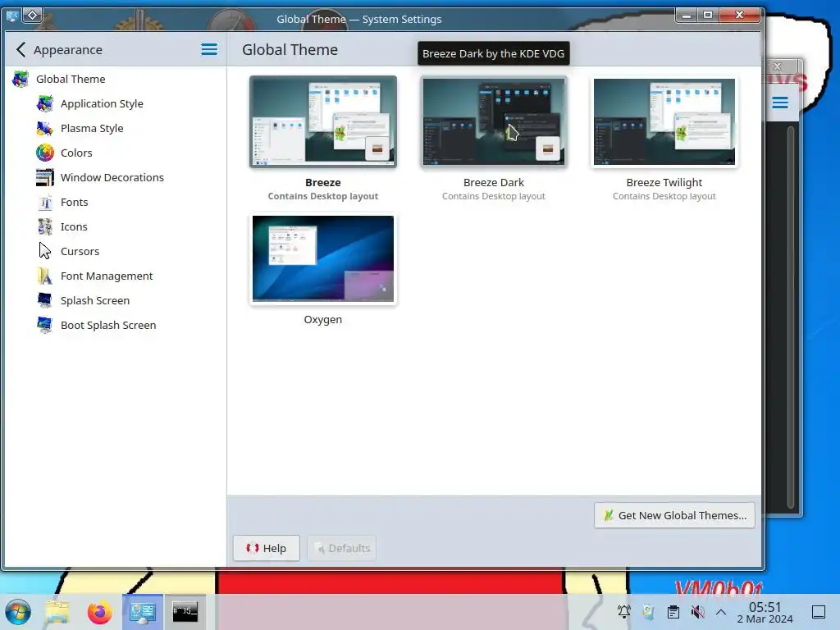Open Firefox from the taskbar
Screen dimensions: 840x630
coord(99,612)
